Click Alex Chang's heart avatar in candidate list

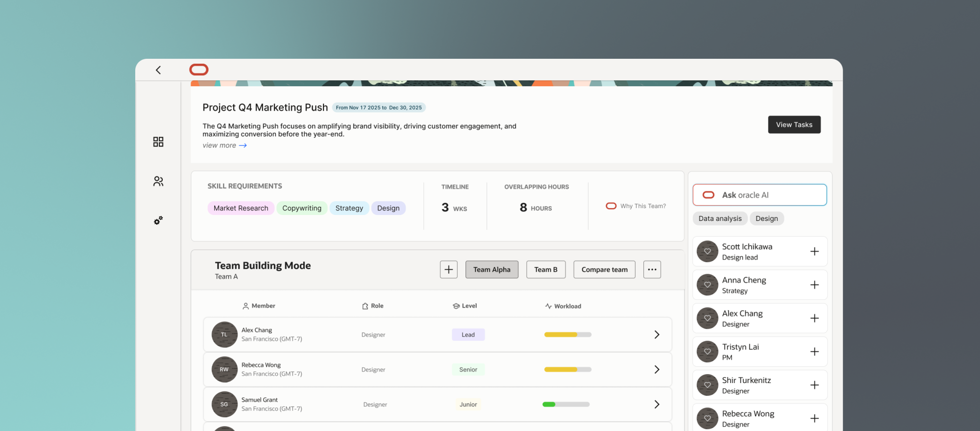point(708,318)
